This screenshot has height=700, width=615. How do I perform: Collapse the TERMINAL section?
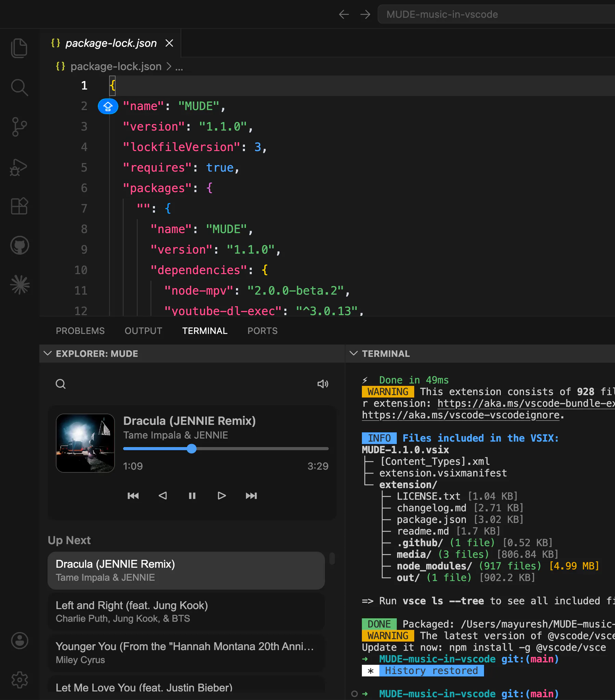pos(353,353)
